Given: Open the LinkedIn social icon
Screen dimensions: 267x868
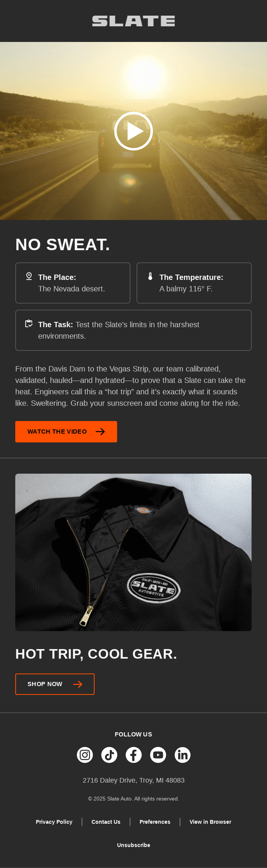Looking at the screenshot, I should (182, 755).
